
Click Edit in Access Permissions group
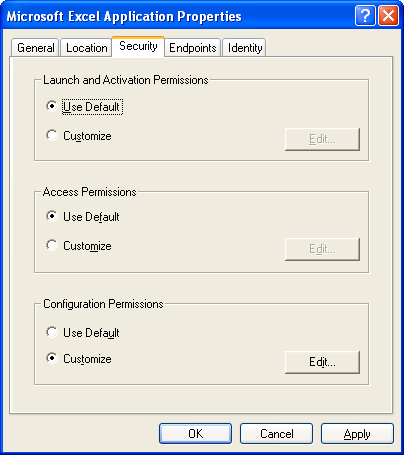click(x=322, y=249)
